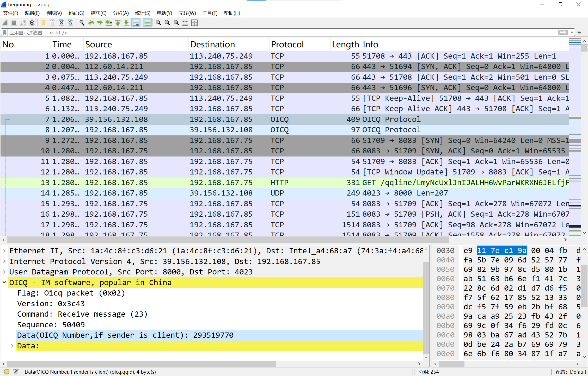
Task: Click the Resize columns icon
Action: [185, 23]
